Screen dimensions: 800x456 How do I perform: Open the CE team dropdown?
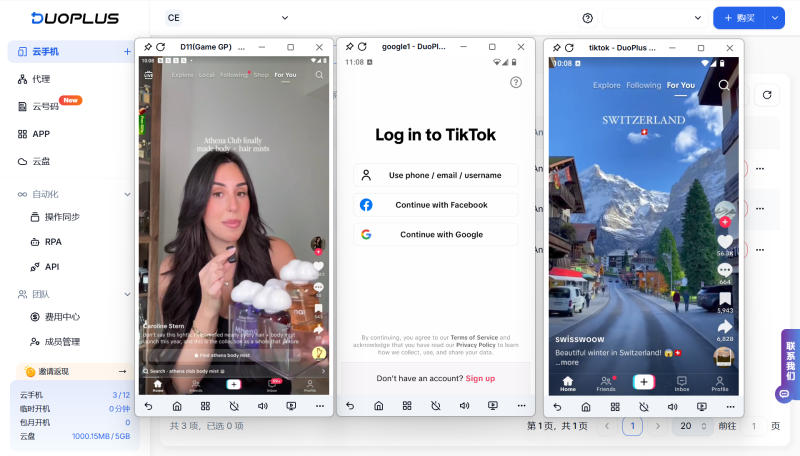click(x=228, y=18)
